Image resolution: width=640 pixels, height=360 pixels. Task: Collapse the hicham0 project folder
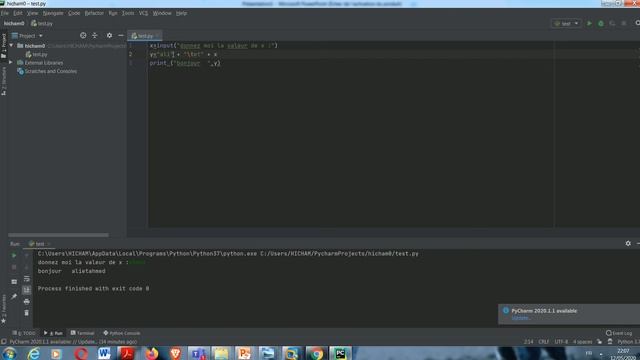11,46
